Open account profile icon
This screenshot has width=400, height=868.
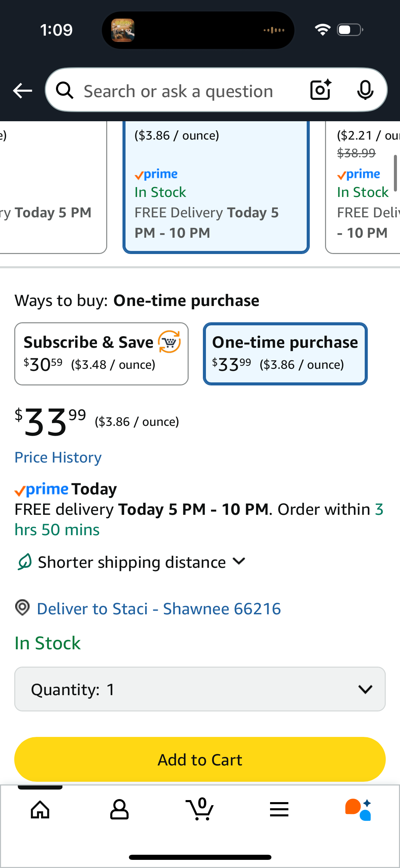(119, 810)
